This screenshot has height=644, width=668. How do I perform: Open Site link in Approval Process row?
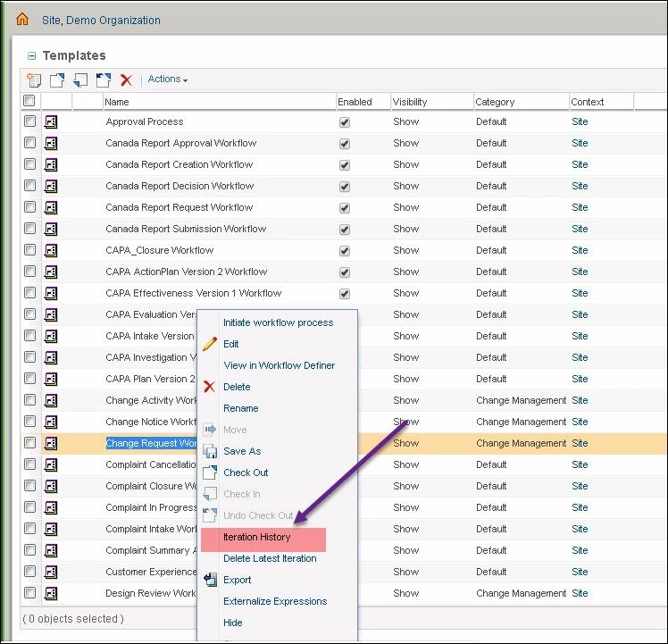580,121
